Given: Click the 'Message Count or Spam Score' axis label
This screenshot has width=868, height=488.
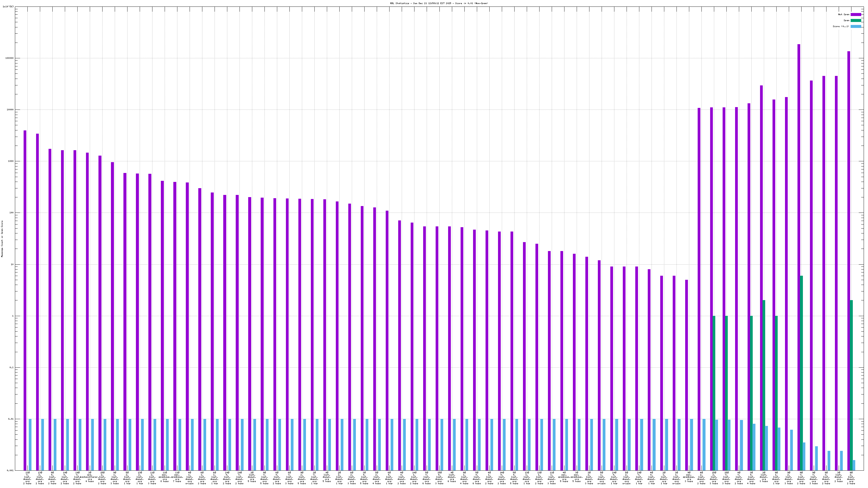Looking at the screenshot, I should (2, 239).
